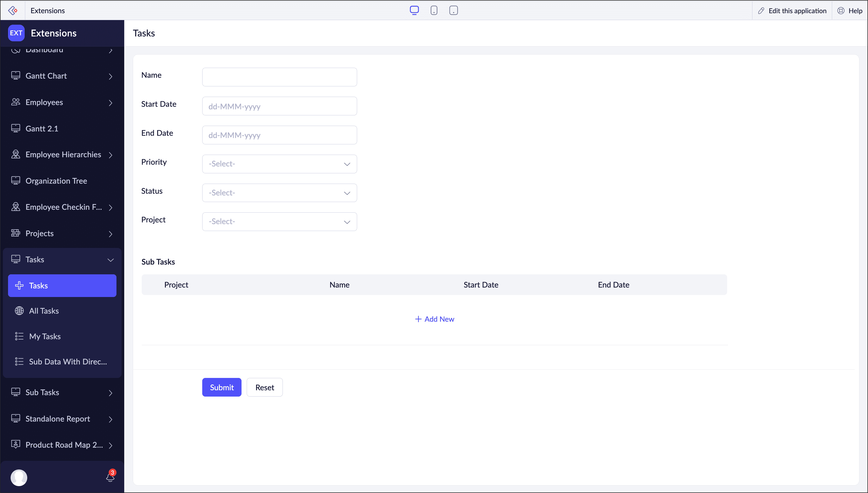Switch to phone preview icon
The image size is (868, 493).
434,11
